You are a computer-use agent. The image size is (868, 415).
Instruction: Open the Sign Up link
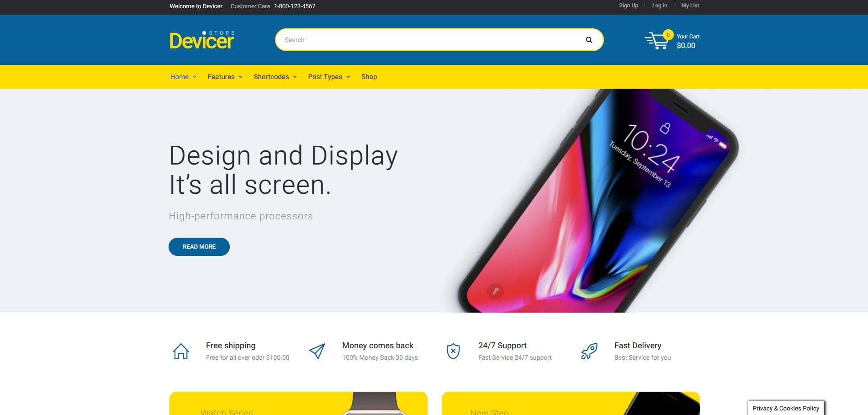pyautogui.click(x=628, y=5)
